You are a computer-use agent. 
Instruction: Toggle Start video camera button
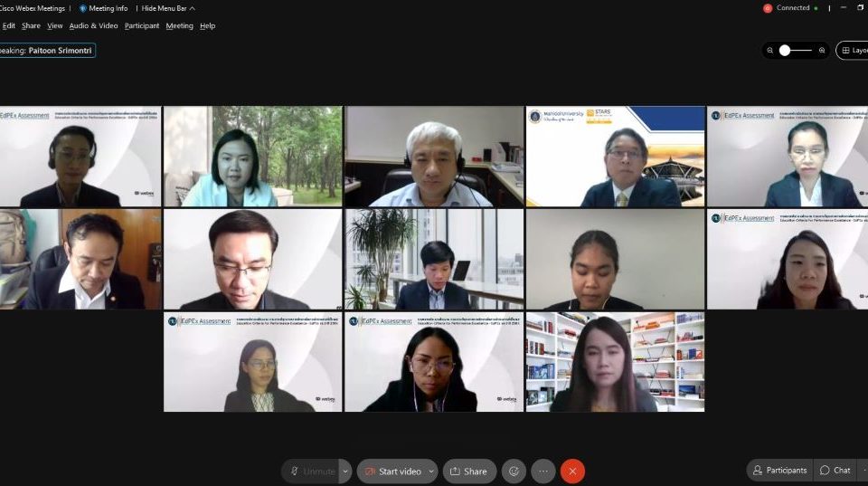[x=392, y=471]
